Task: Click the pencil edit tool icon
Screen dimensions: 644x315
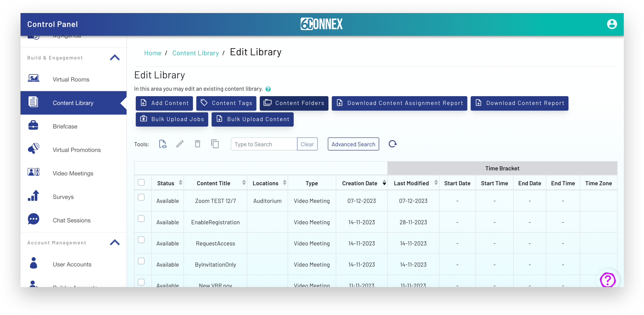Action: [x=180, y=144]
